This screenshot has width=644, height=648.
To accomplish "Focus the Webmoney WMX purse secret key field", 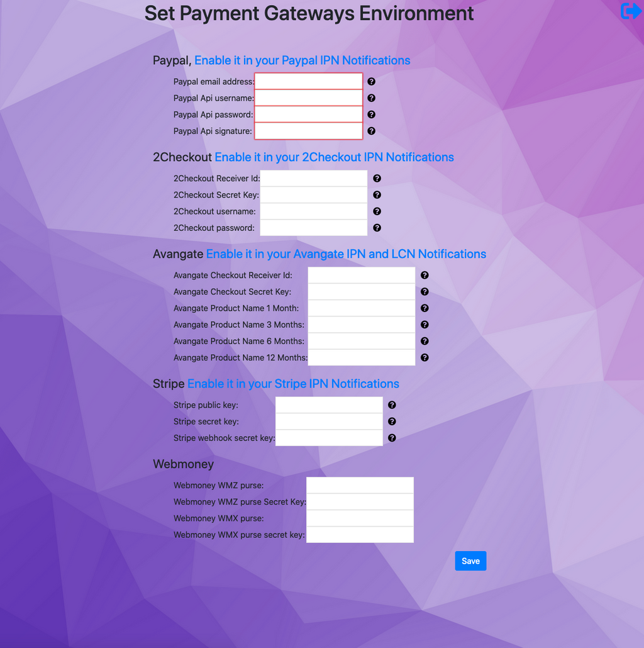I will tap(360, 535).
